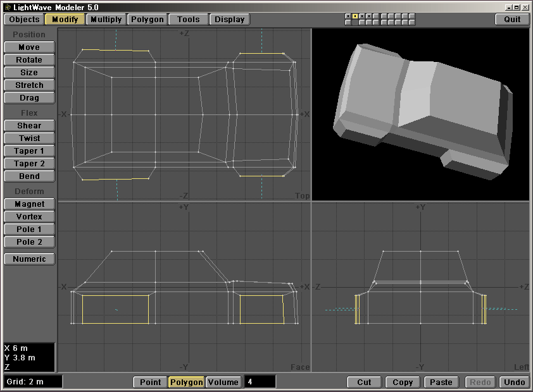The width and height of the screenshot is (533, 392).
Task: Choose the Rotate tool
Action: coord(29,60)
